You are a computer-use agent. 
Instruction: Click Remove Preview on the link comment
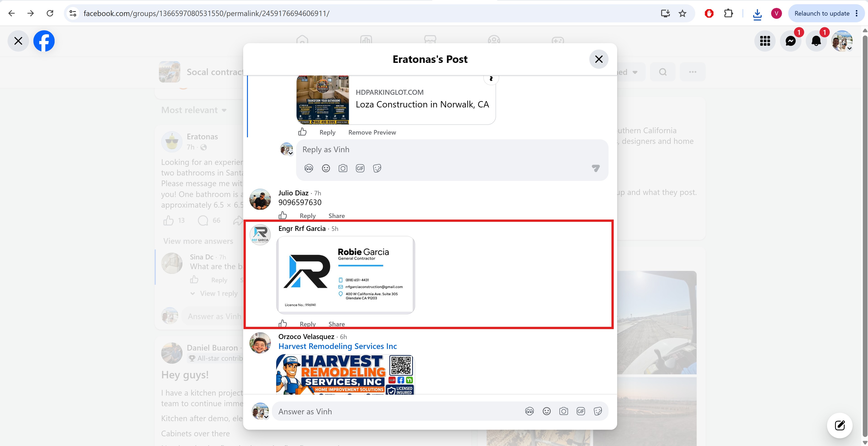click(372, 132)
